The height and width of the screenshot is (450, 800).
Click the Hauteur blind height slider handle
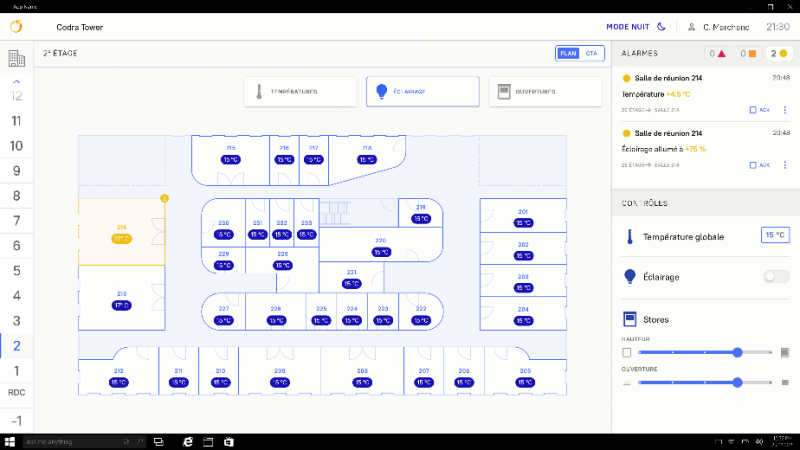tap(737, 352)
